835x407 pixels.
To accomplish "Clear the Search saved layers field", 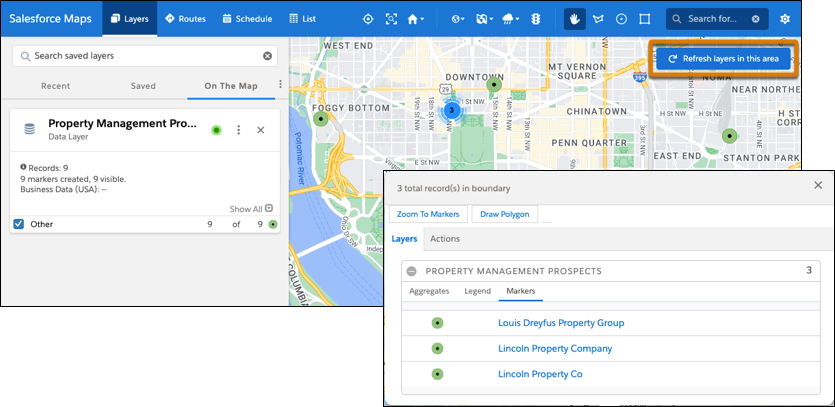I will click(267, 56).
